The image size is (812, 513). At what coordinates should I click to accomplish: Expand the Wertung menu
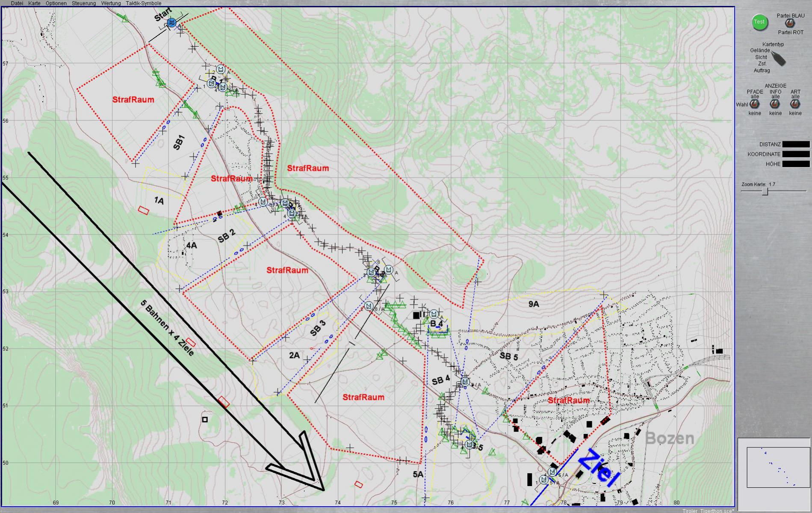[111, 3]
